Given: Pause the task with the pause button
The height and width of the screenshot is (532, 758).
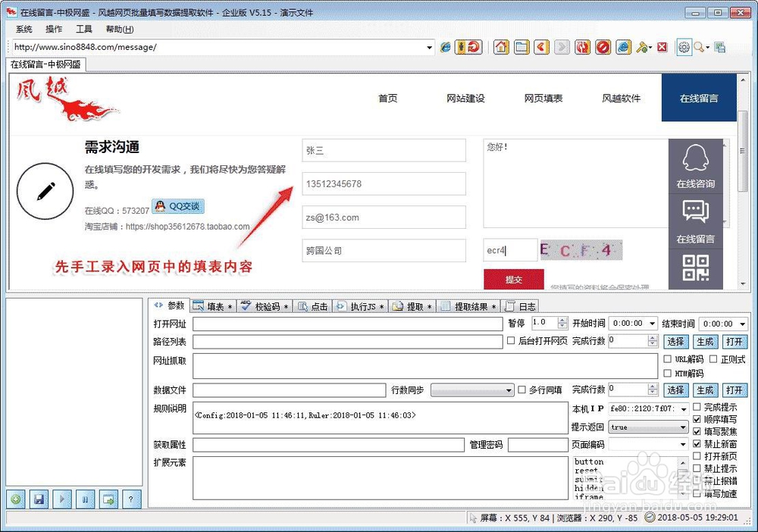Looking at the screenshot, I should (85, 499).
